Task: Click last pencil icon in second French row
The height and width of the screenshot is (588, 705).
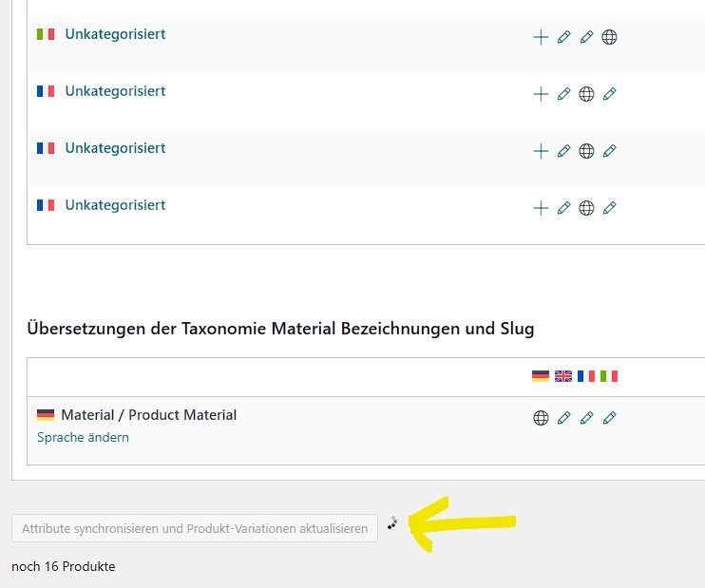Action: pos(609,151)
